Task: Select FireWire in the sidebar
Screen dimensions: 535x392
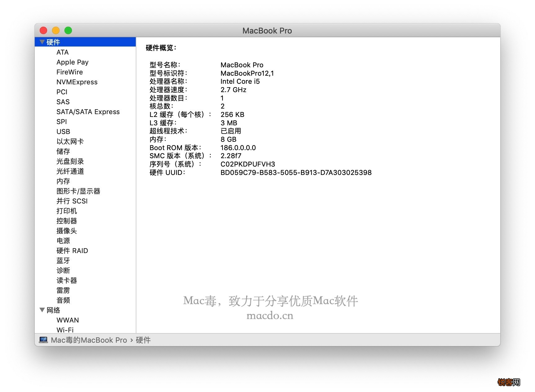Action: click(69, 72)
